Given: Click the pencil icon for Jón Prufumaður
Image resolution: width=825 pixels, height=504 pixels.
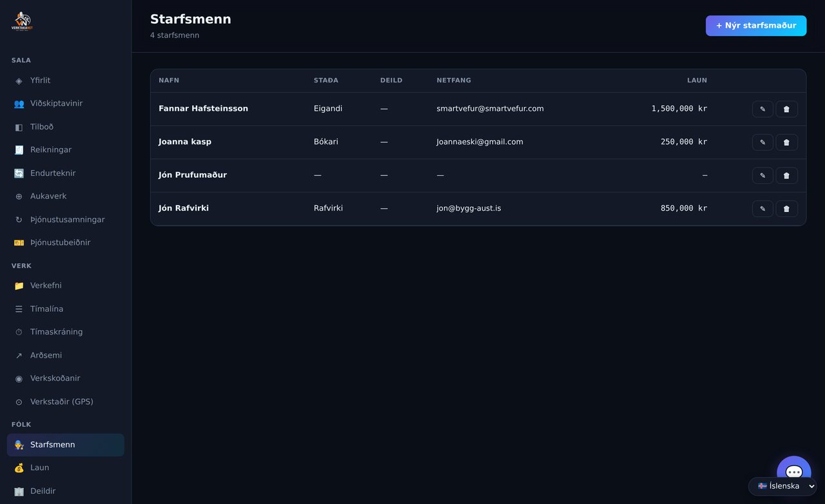Looking at the screenshot, I should pos(762,175).
